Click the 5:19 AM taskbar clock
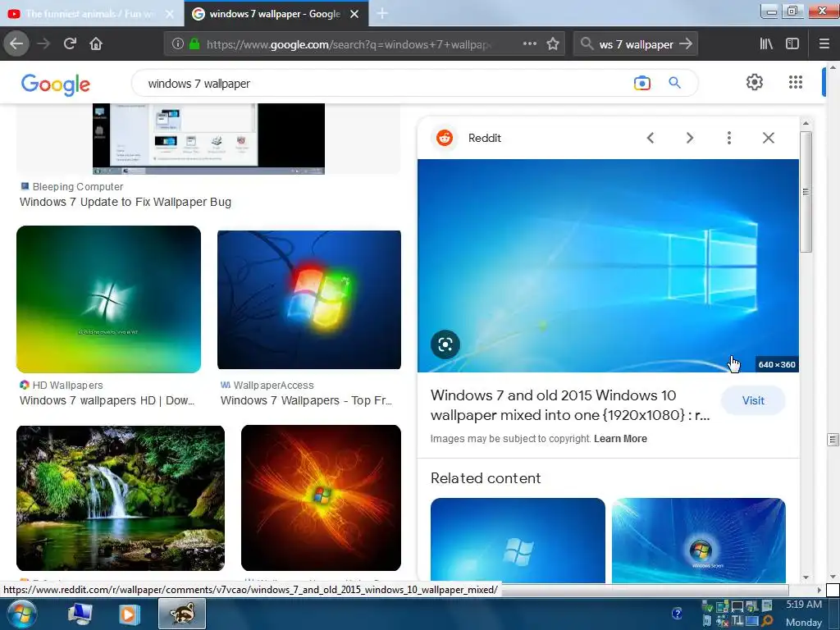Image resolution: width=840 pixels, height=630 pixels. pos(804,605)
